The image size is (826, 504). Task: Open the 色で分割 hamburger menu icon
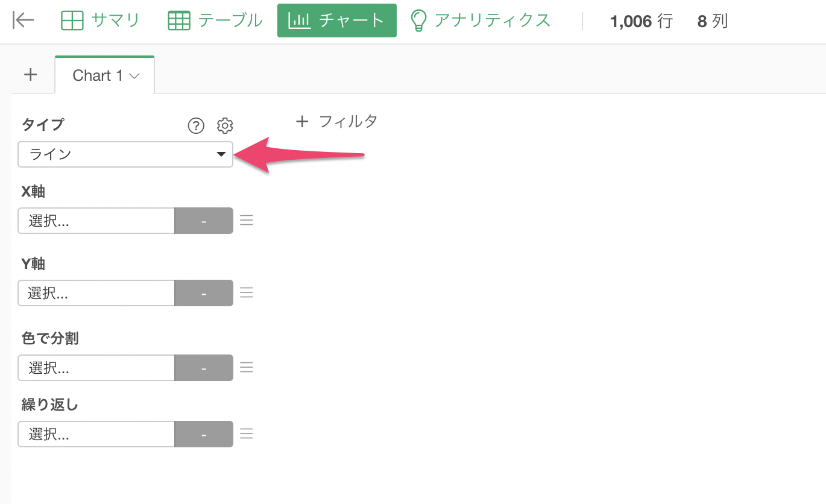pyautogui.click(x=246, y=368)
